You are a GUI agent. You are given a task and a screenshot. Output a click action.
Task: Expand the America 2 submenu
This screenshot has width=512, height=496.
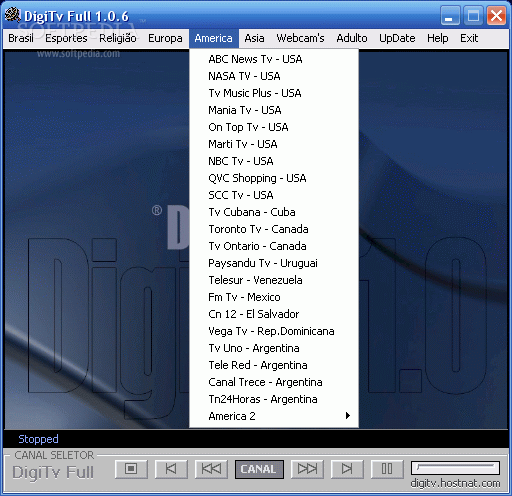coord(274,416)
